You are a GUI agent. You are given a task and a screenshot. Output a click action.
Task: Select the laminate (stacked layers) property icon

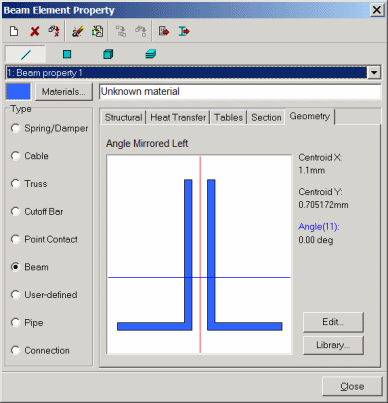click(150, 54)
